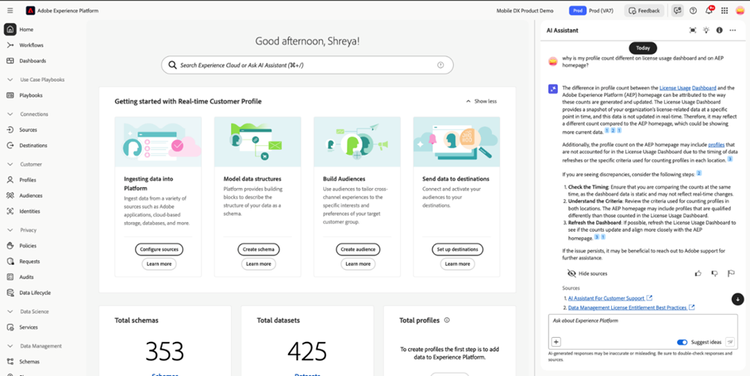Image resolution: width=750 pixels, height=376 pixels.
Task: Click Learn more under Build Audiences
Action: click(x=358, y=264)
